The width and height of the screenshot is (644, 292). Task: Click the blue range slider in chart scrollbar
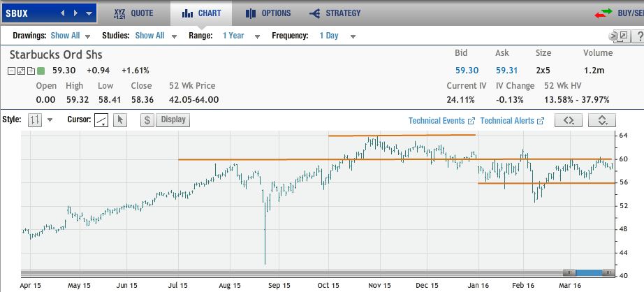[x=589, y=272]
